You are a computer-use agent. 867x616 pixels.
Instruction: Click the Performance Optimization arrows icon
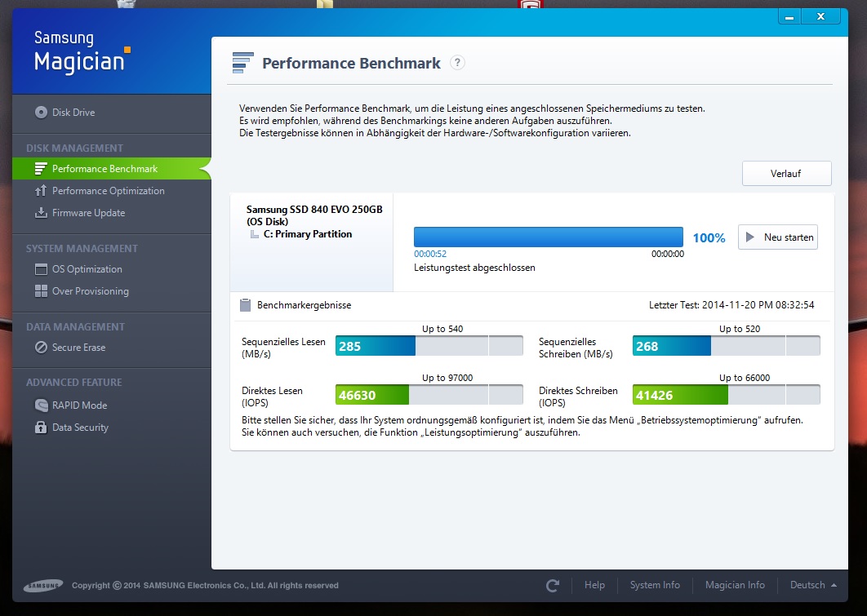(40, 191)
